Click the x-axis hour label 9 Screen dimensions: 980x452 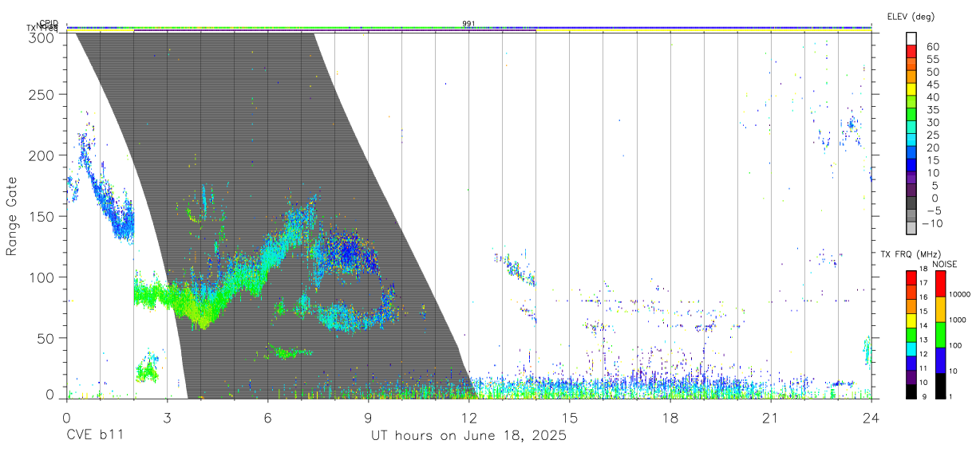368,417
